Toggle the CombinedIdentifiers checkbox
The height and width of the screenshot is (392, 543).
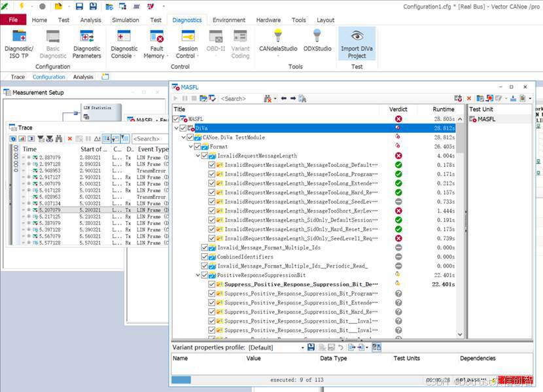pos(204,257)
